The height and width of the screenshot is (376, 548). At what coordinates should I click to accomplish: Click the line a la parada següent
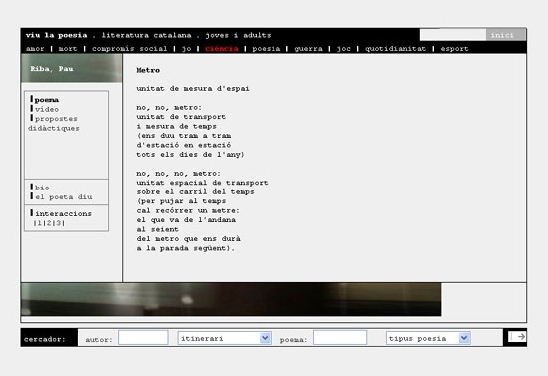point(185,248)
